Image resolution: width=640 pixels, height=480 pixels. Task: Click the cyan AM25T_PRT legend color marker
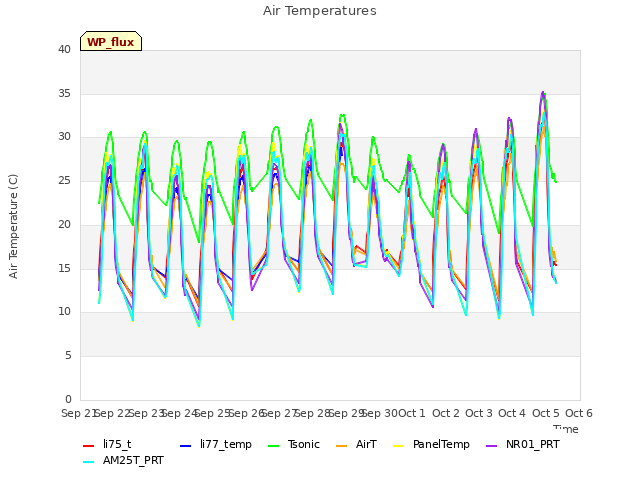click(89, 461)
